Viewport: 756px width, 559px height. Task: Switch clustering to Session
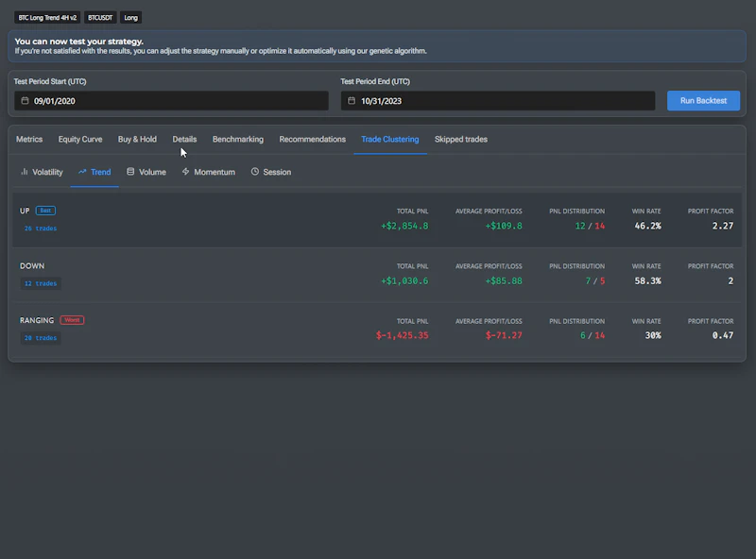point(271,172)
